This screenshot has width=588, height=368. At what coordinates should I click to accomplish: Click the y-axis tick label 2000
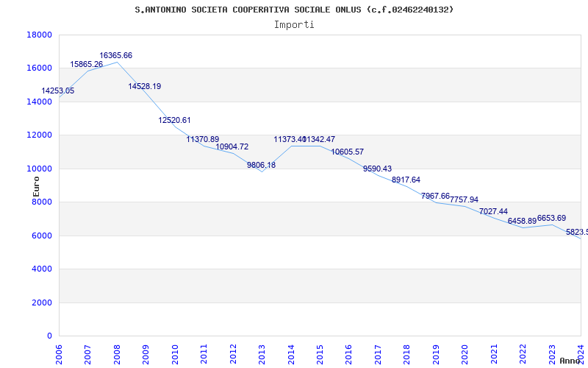(x=42, y=302)
